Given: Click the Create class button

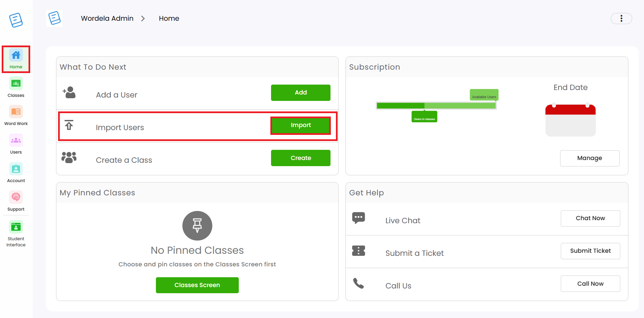Looking at the screenshot, I should 301,158.
